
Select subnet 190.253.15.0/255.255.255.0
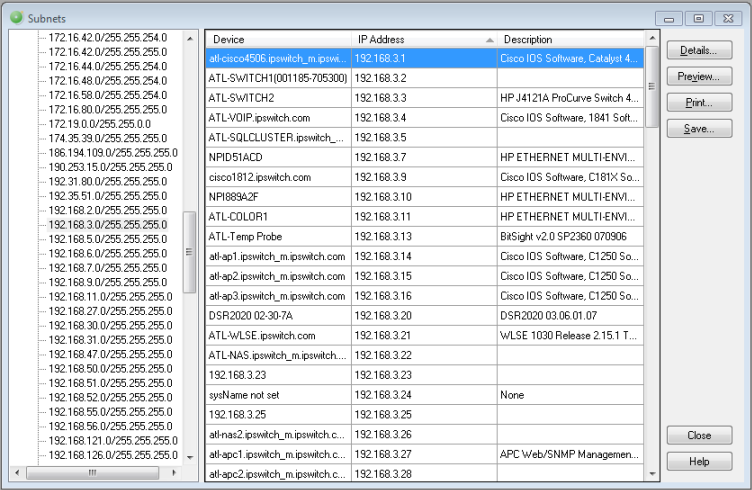110,167
